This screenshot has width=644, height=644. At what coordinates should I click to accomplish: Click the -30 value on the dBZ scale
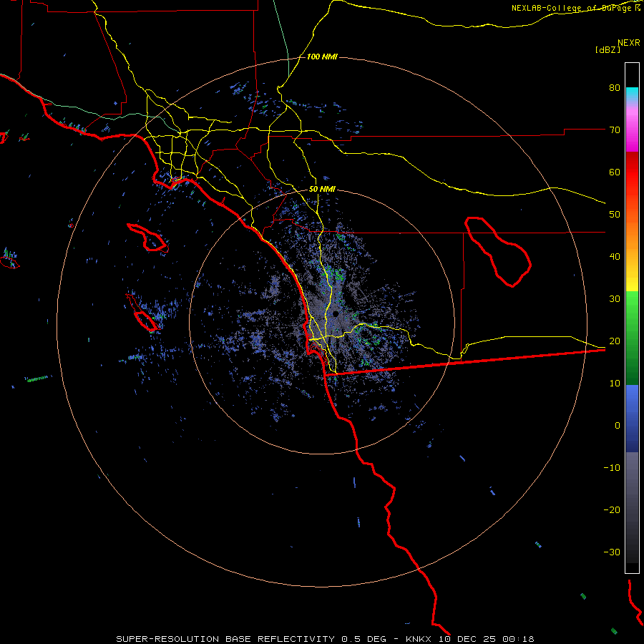click(612, 552)
